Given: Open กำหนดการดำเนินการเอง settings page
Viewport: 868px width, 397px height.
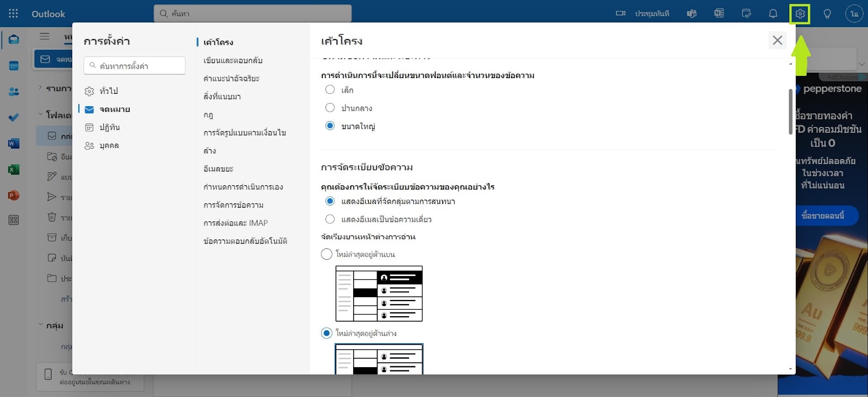Looking at the screenshot, I should coord(243,187).
